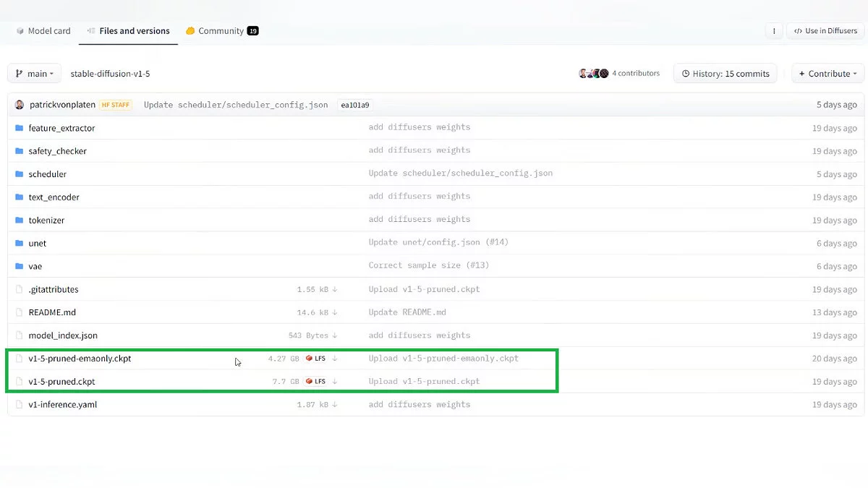Screen dimensions: 868x488
Task: Click the three-dot more options button
Action: (774, 31)
